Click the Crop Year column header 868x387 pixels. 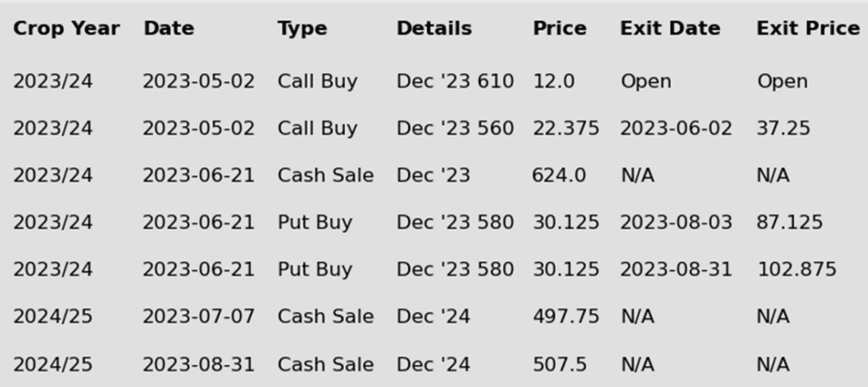(66, 28)
